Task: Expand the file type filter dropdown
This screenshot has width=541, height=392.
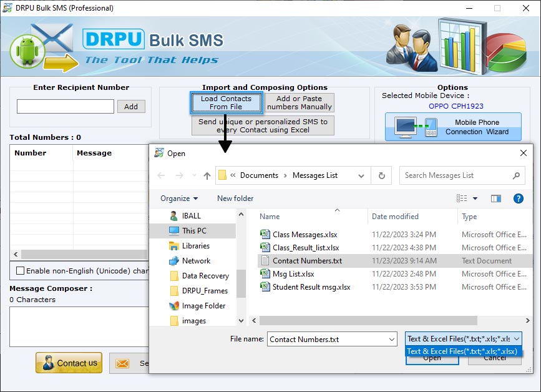Action: coord(517,339)
